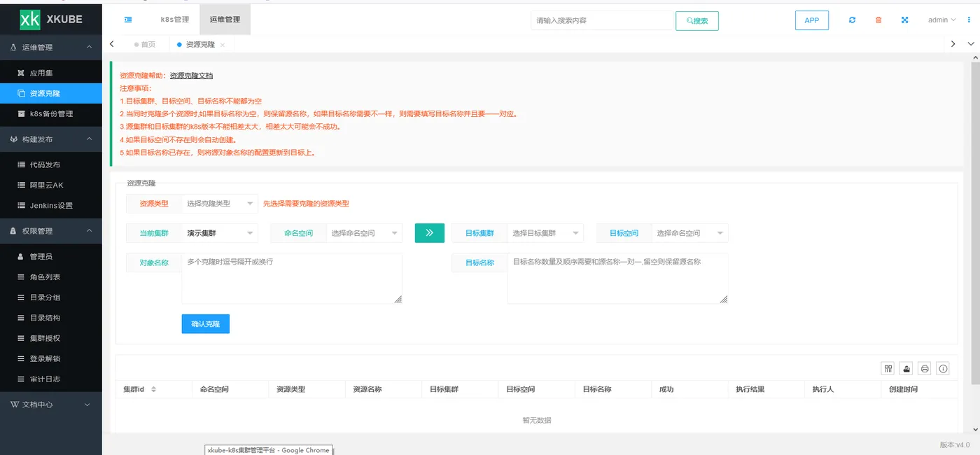Open 审计日志 sidebar item
980x455 pixels.
coord(51,379)
